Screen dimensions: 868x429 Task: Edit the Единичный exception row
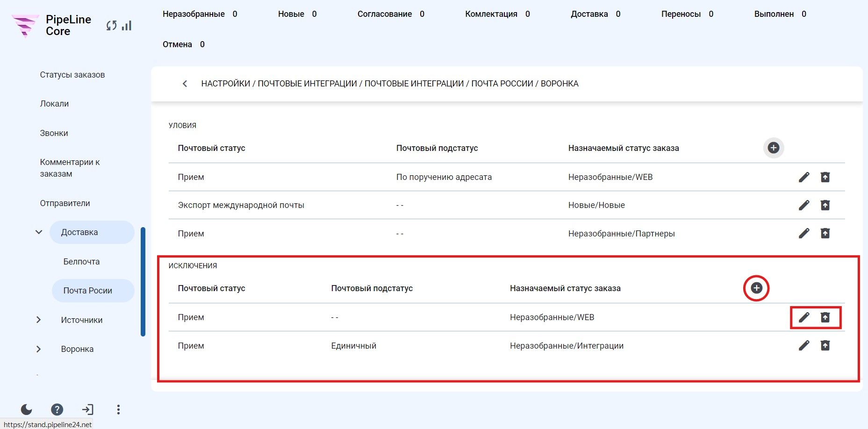click(804, 345)
